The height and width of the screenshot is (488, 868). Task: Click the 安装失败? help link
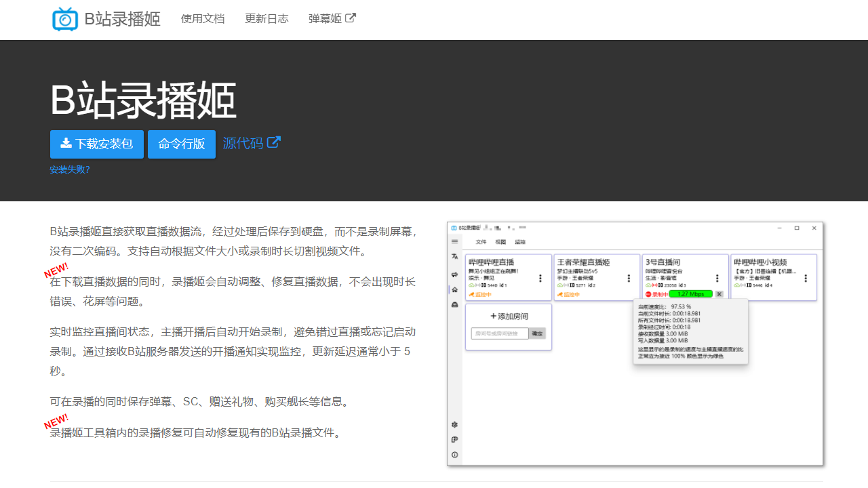pyautogui.click(x=70, y=169)
